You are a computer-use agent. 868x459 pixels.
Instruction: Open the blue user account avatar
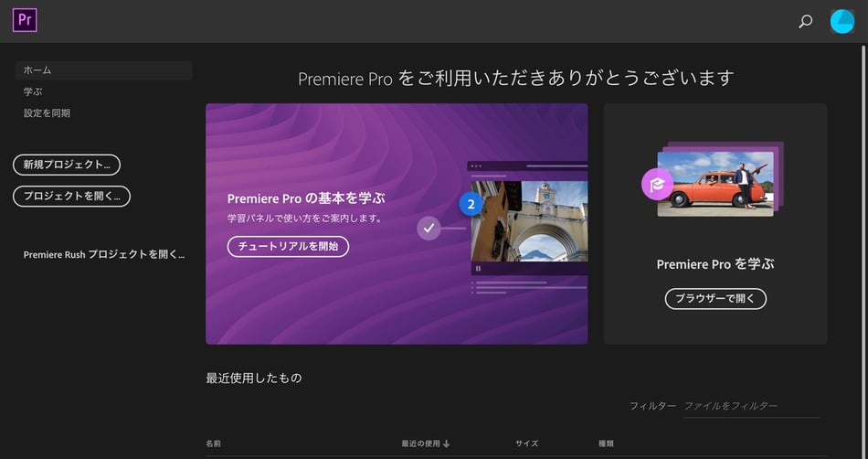pyautogui.click(x=842, y=22)
